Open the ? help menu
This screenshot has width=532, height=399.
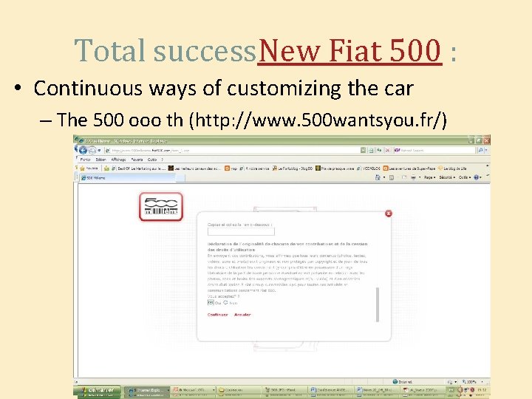[162, 160]
